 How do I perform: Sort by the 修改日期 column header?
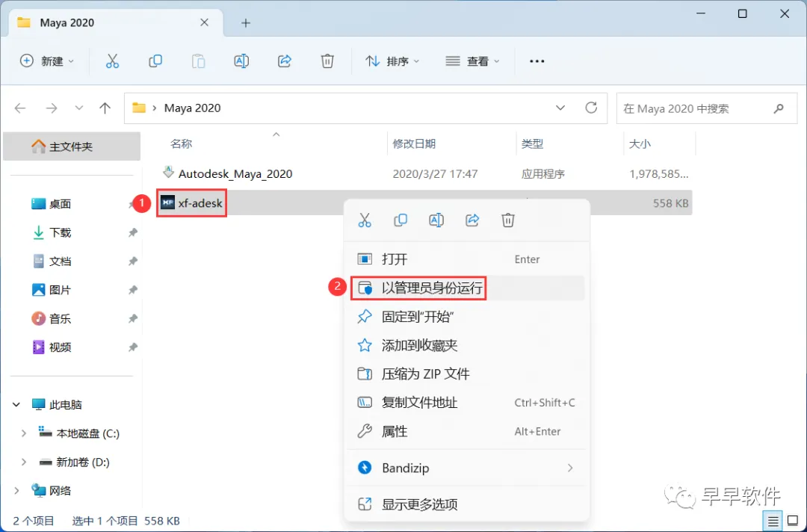414,144
